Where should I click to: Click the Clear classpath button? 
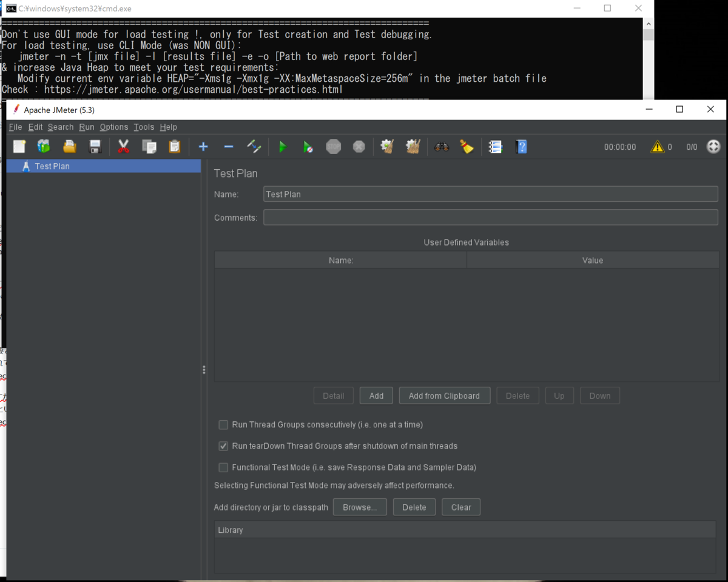point(461,507)
